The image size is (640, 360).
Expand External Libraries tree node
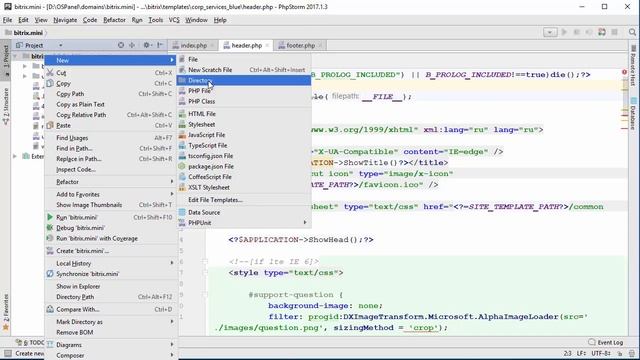[15, 156]
